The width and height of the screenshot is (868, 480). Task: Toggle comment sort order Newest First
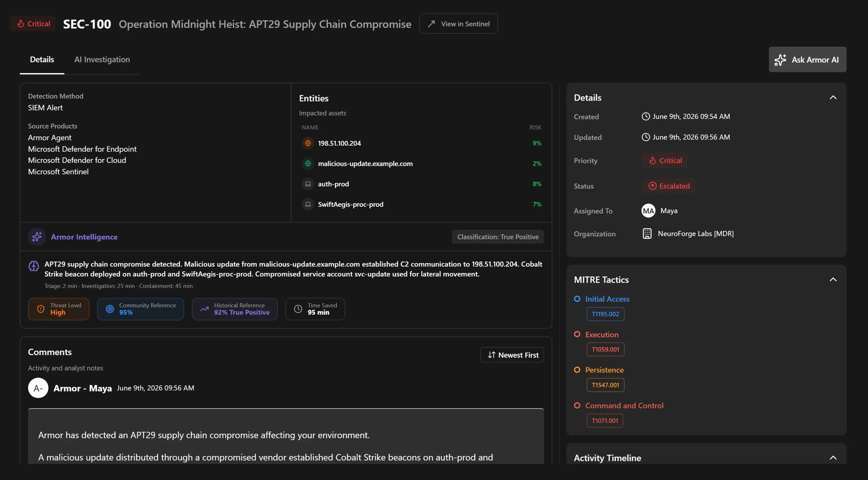click(512, 355)
